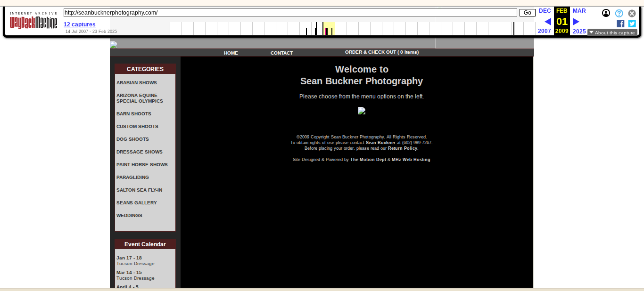Read the Return Policy link
The height and width of the screenshot is (291, 644).
(x=403, y=148)
